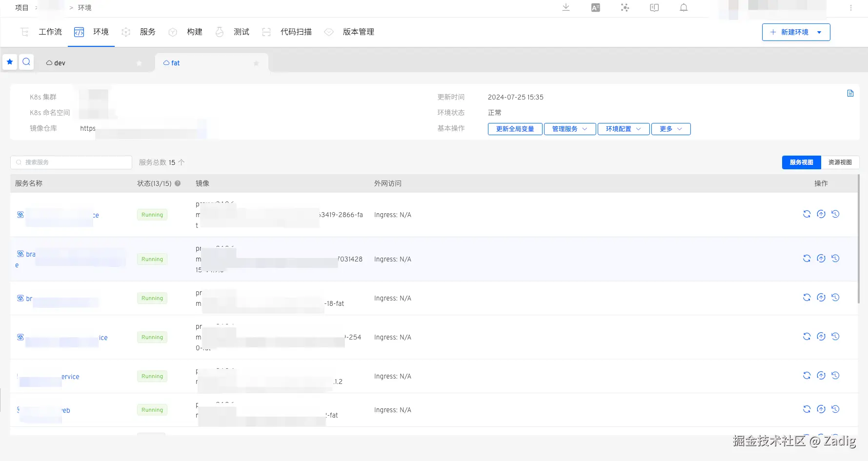Click the upload-arrow icon for image ending 1.2
868x461 pixels.
coord(821,376)
